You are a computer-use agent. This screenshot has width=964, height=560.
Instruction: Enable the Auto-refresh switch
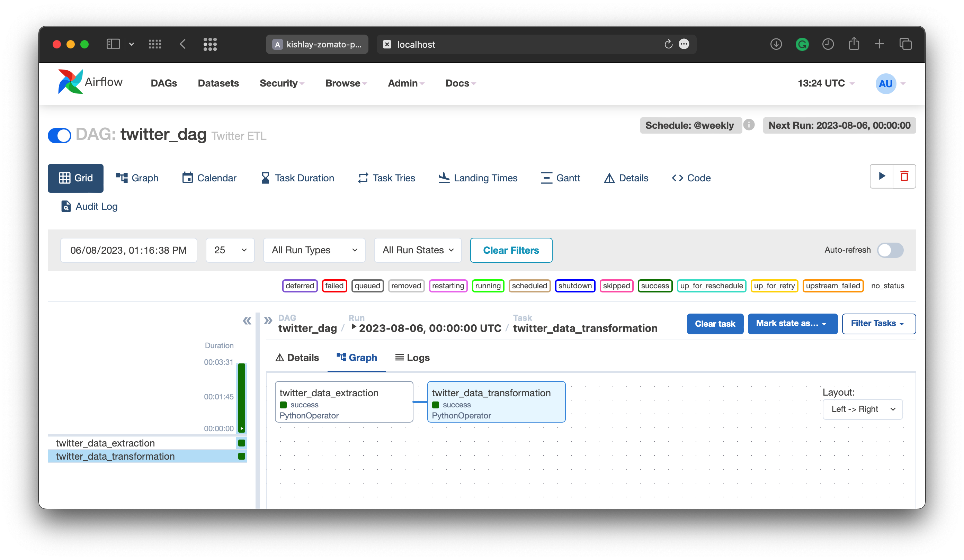890,250
